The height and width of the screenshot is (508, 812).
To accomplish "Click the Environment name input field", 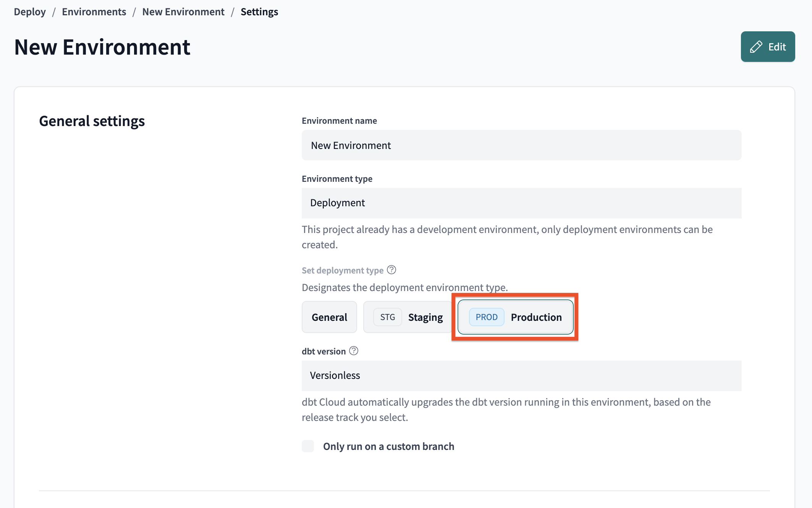I will tap(521, 144).
